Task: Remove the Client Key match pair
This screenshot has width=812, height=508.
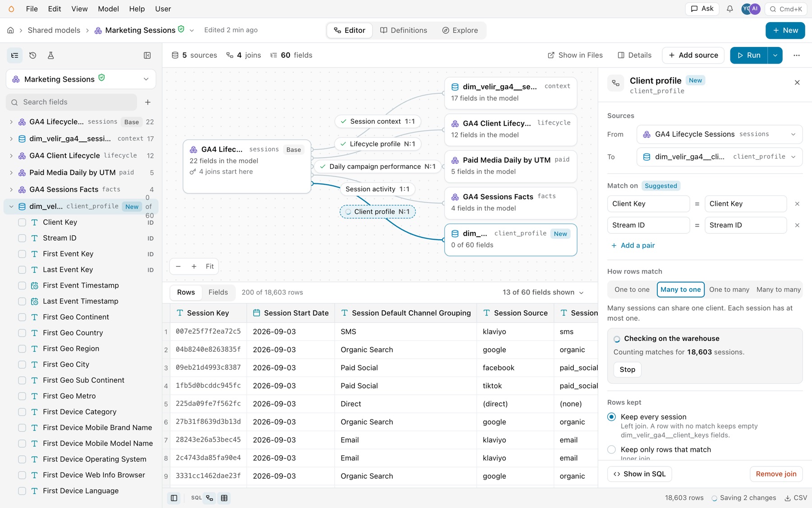Action: (797, 204)
